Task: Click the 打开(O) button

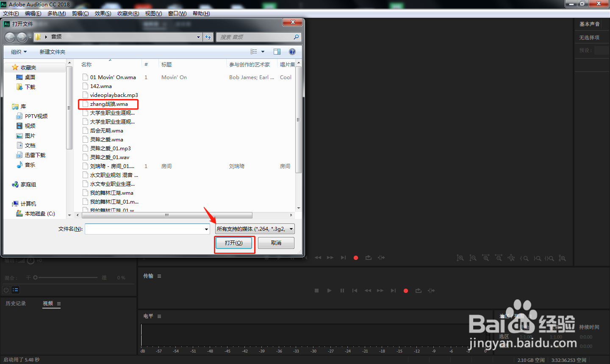Action: click(234, 243)
